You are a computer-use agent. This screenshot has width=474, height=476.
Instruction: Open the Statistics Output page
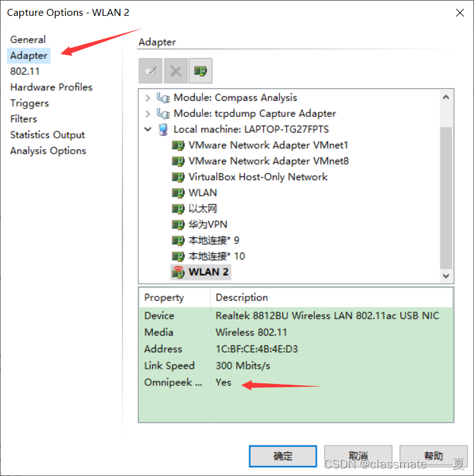(x=48, y=135)
